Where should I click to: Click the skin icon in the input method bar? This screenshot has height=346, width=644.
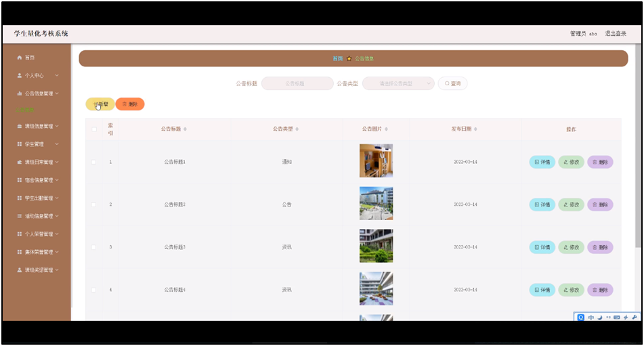pos(626,318)
